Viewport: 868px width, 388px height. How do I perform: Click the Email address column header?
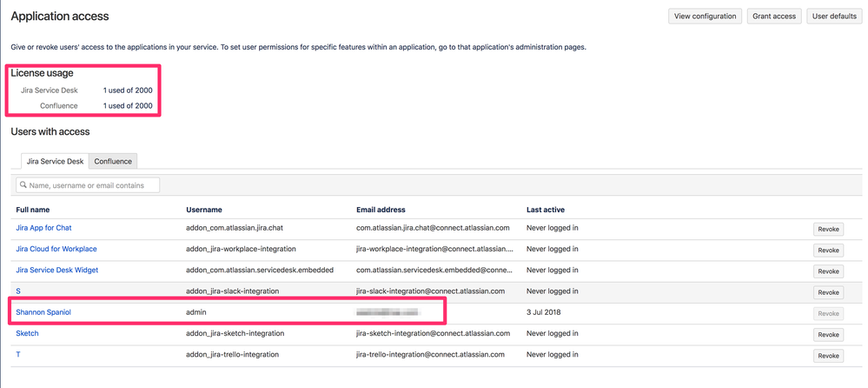point(381,210)
